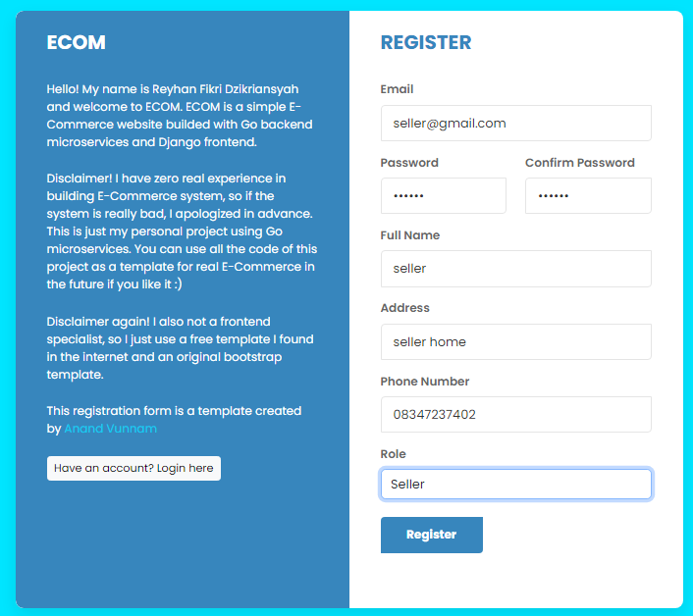Click the ECOM heading in the blue panel
The image size is (693, 616).
76,42
